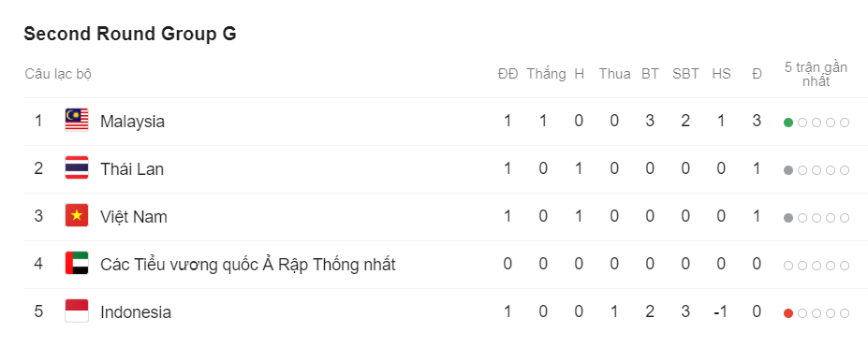Click Indonesia's red loss result dot
Image resolution: width=868 pixels, height=347 pixels.
788,313
